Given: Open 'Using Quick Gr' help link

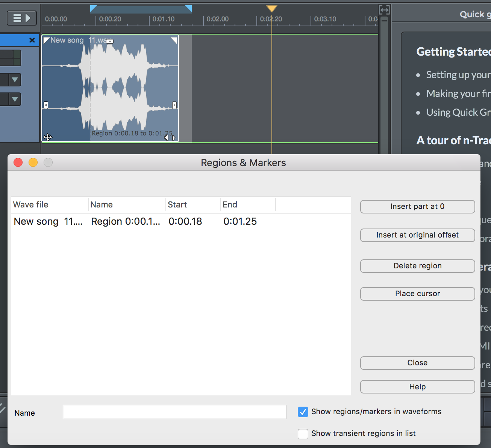Looking at the screenshot, I should (458, 112).
